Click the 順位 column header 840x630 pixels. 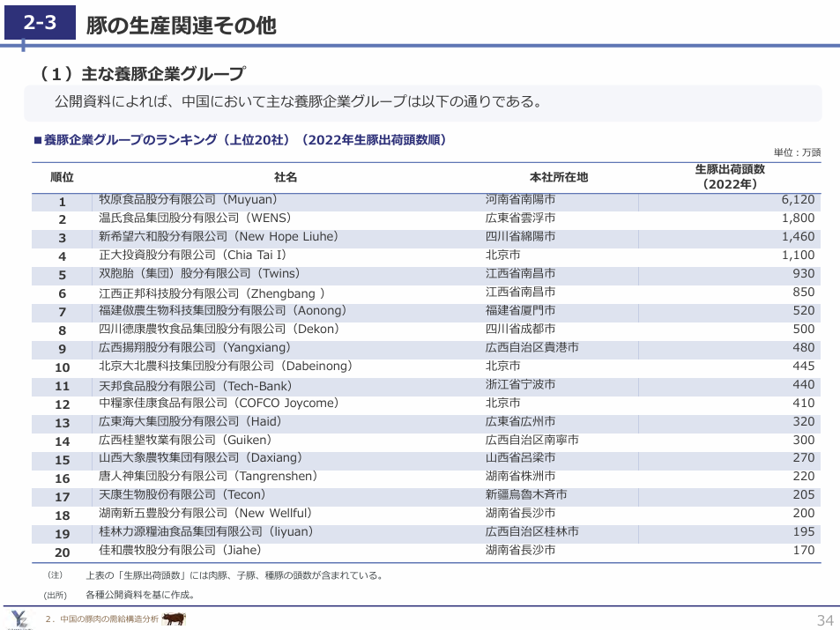(63, 177)
